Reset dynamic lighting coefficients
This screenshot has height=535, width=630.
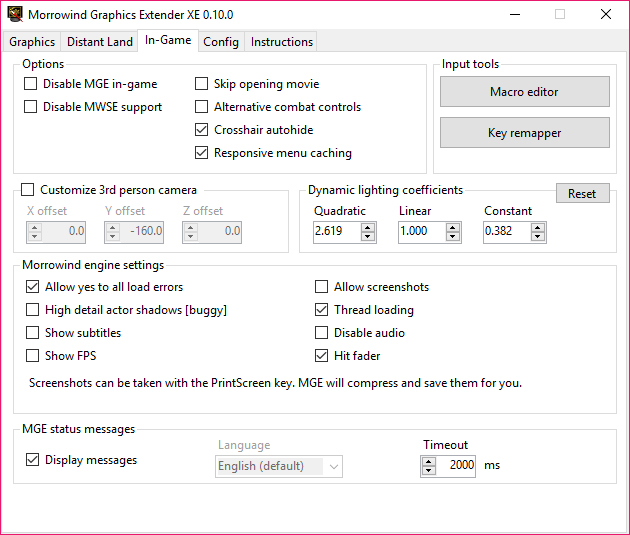coord(583,194)
